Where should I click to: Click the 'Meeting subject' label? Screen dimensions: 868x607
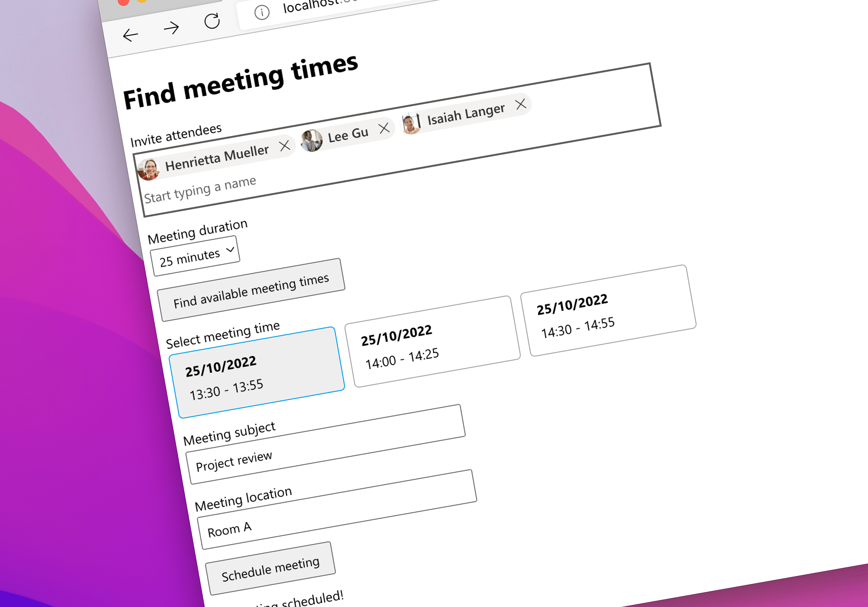pyautogui.click(x=229, y=433)
